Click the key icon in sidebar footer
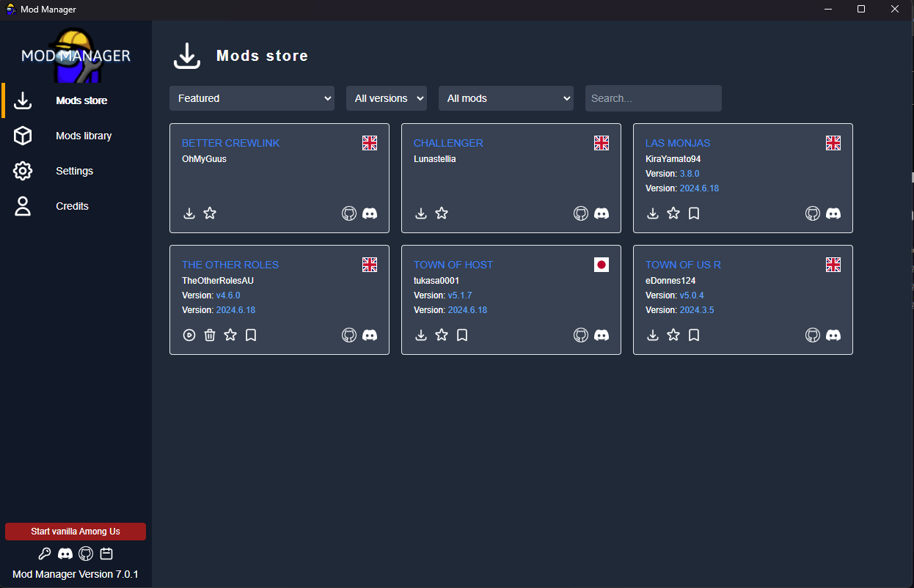Screen dimensions: 914x588 click(45, 554)
